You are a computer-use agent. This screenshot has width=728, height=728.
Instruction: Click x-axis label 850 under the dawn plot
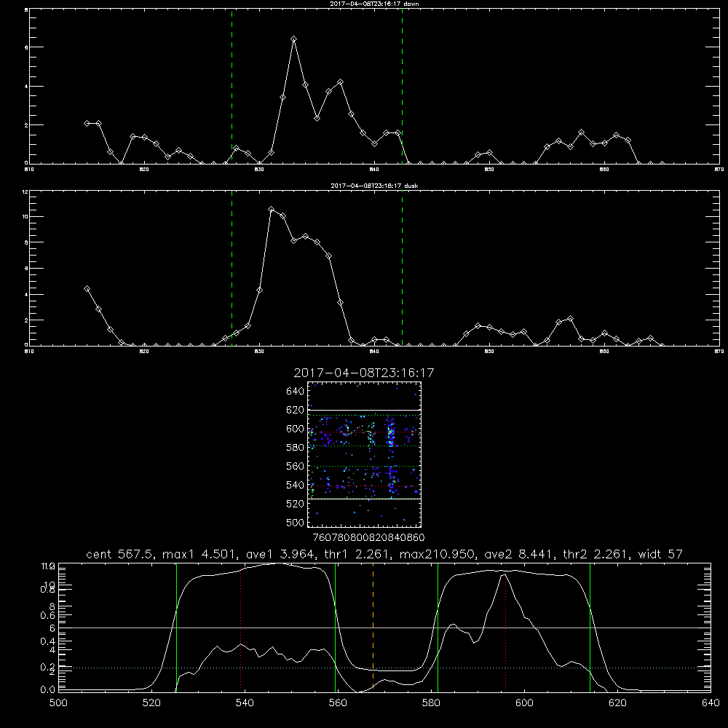489,170
